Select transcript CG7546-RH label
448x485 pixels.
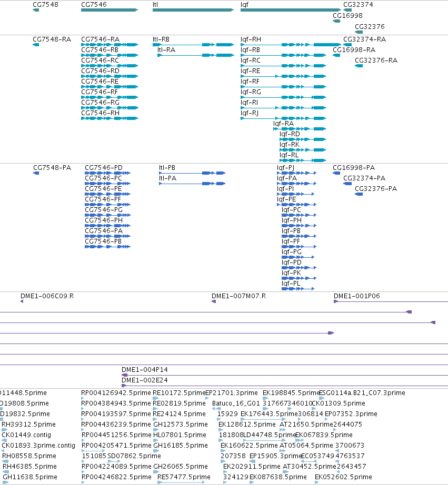101,113
